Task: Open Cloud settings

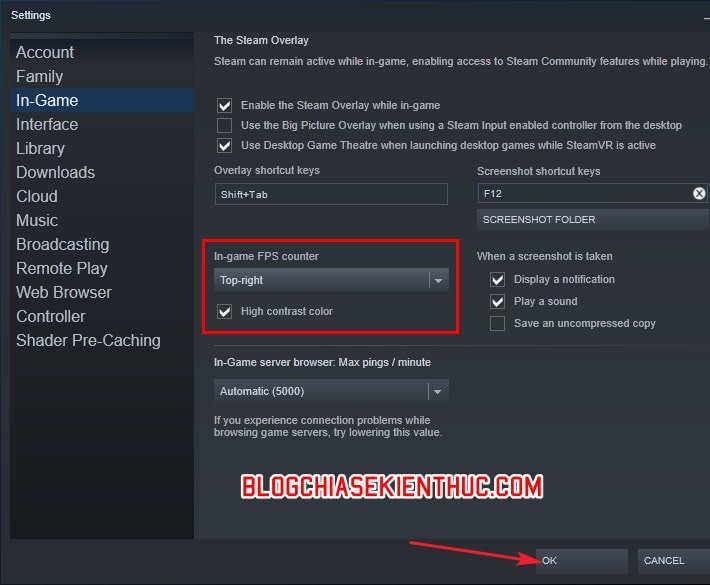Action: point(102,197)
